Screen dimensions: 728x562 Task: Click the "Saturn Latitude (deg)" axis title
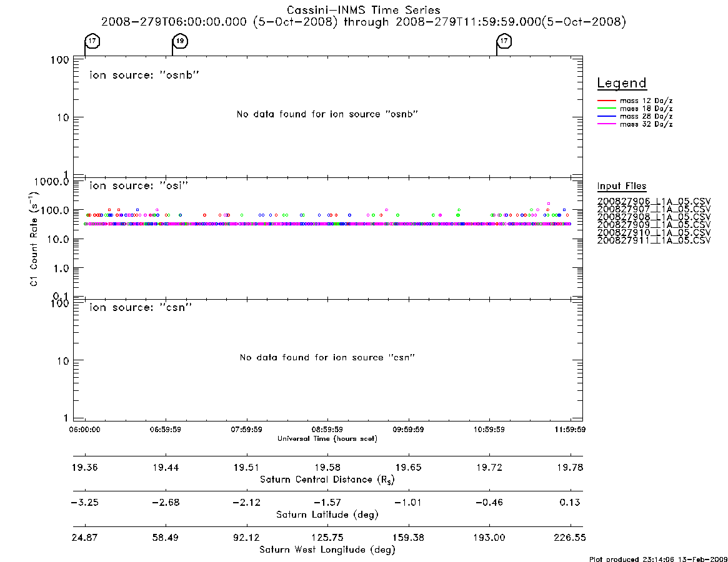point(327,515)
